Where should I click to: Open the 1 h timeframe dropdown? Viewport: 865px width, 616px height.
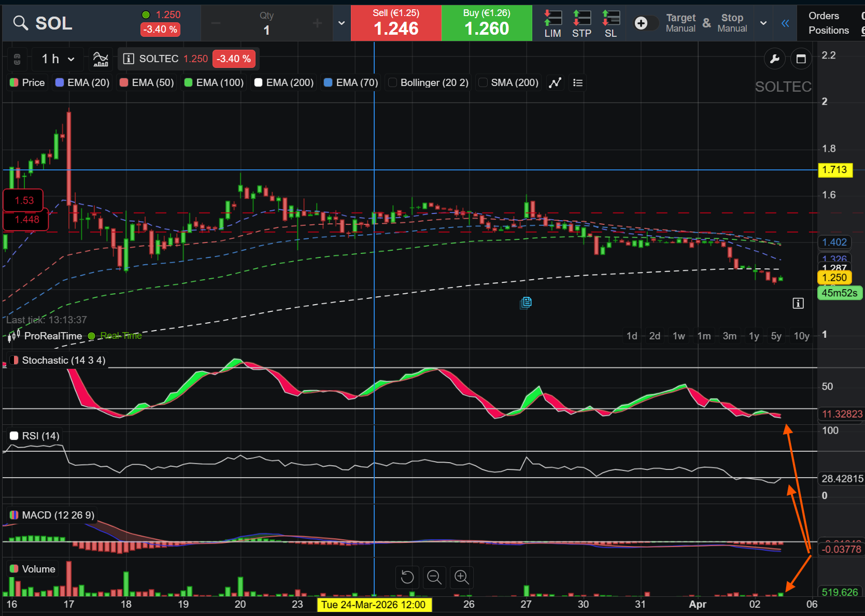[x=58, y=59]
